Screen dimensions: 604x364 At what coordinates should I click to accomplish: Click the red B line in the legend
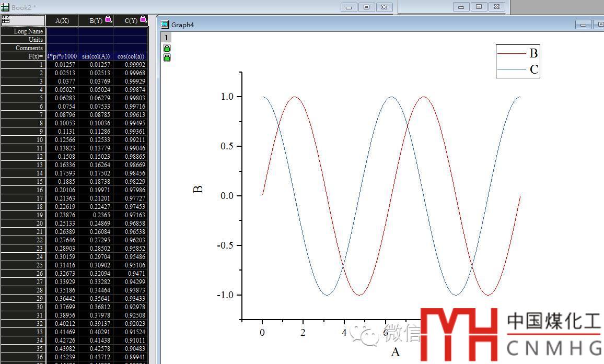511,53
